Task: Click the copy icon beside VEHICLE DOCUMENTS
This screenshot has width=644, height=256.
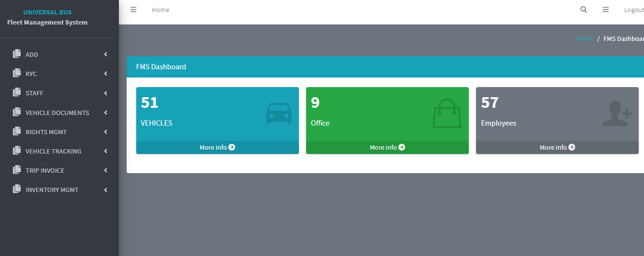Action: 17,112
